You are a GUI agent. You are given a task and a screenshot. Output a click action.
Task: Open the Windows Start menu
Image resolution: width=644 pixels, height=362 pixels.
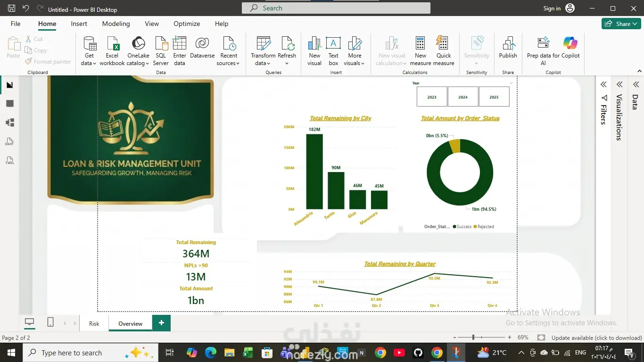coord(11,353)
